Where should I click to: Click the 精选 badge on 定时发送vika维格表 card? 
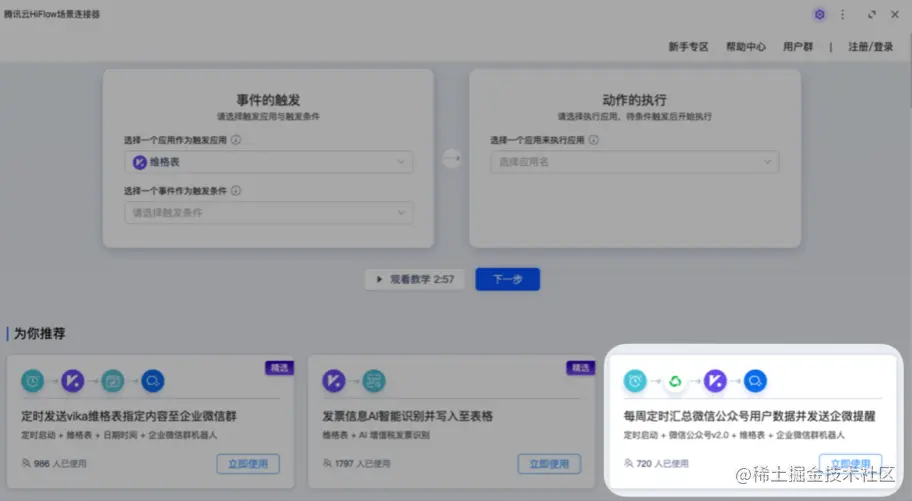280,368
